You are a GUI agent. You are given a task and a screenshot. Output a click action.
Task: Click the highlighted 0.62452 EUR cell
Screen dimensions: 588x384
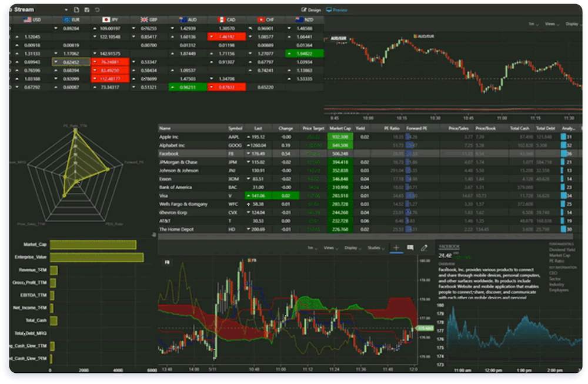71,61
